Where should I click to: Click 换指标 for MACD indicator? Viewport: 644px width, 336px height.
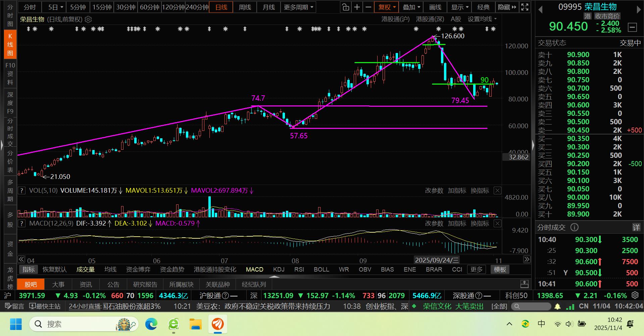point(480,224)
